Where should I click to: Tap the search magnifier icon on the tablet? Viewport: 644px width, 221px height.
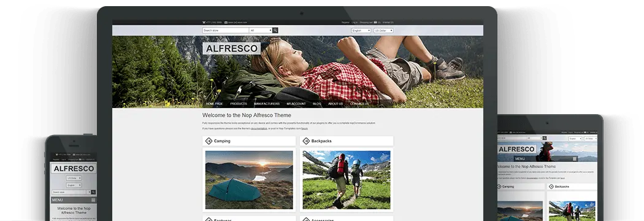point(545,138)
